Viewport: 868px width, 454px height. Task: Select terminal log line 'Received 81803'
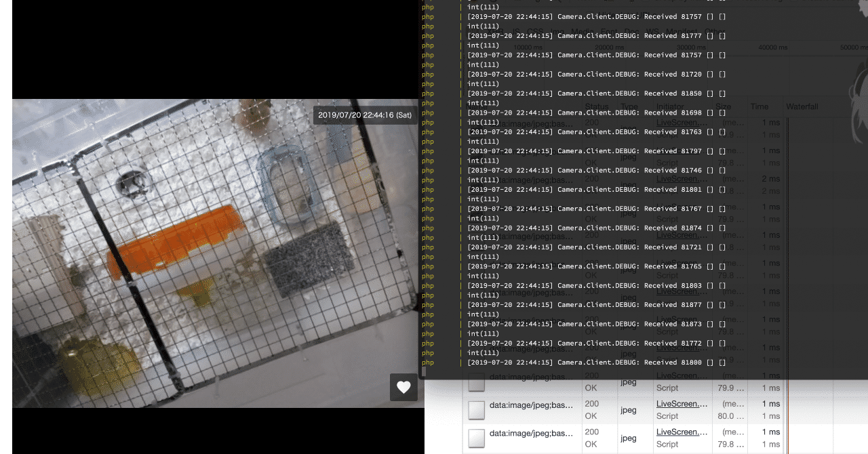pyautogui.click(x=597, y=285)
